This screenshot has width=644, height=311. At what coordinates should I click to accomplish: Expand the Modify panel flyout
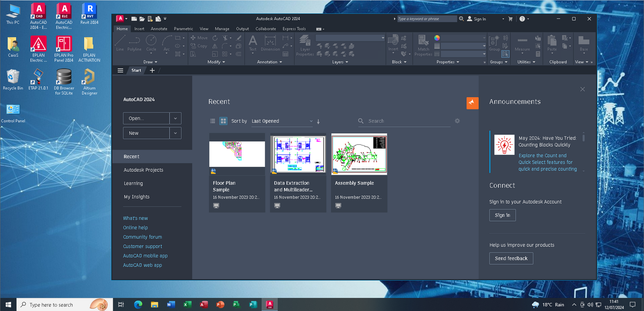217,62
